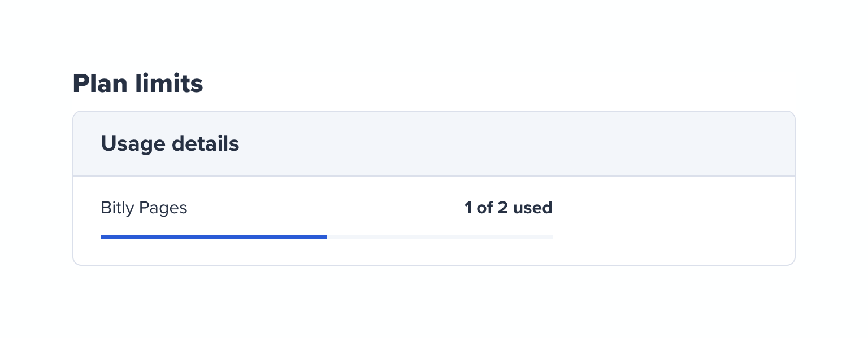The width and height of the screenshot is (868, 338).
Task: Click the "Plan limits" heading
Action: pyautogui.click(x=137, y=84)
